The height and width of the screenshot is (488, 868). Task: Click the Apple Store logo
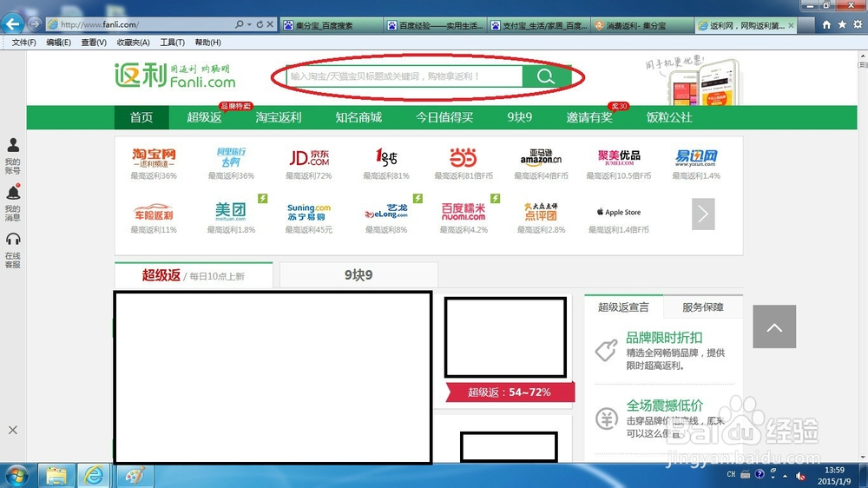tap(619, 212)
